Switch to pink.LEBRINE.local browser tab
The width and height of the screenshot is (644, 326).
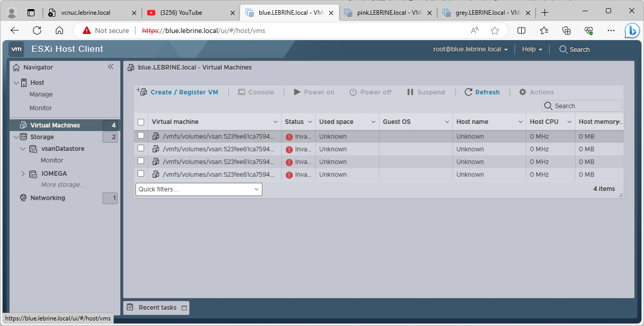(387, 12)
